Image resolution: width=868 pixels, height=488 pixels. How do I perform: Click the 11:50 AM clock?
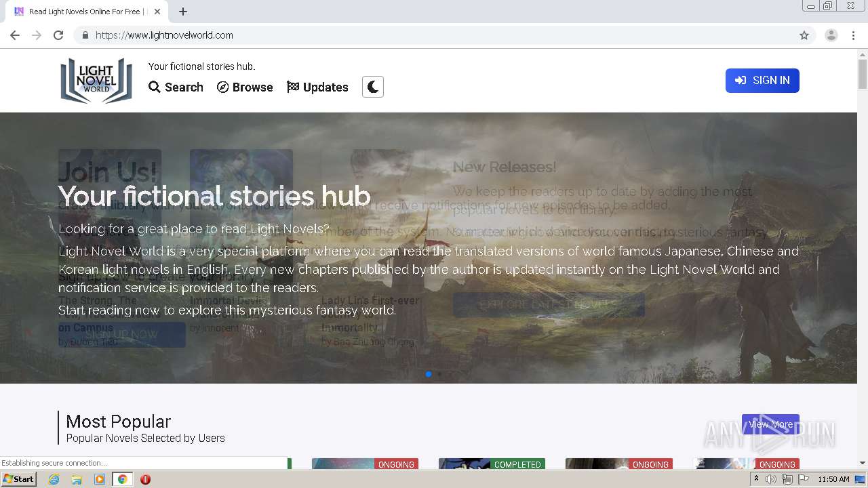pyautogui.click(x=833, y=479)
